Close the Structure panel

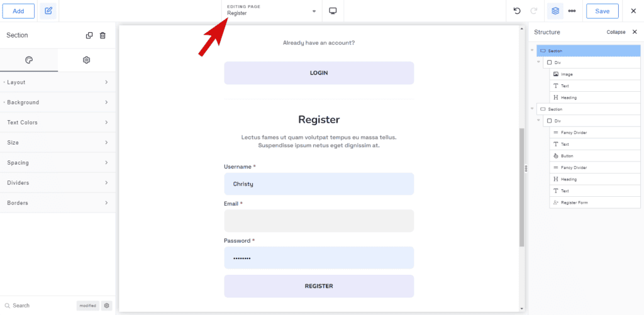tap(634, 32)
